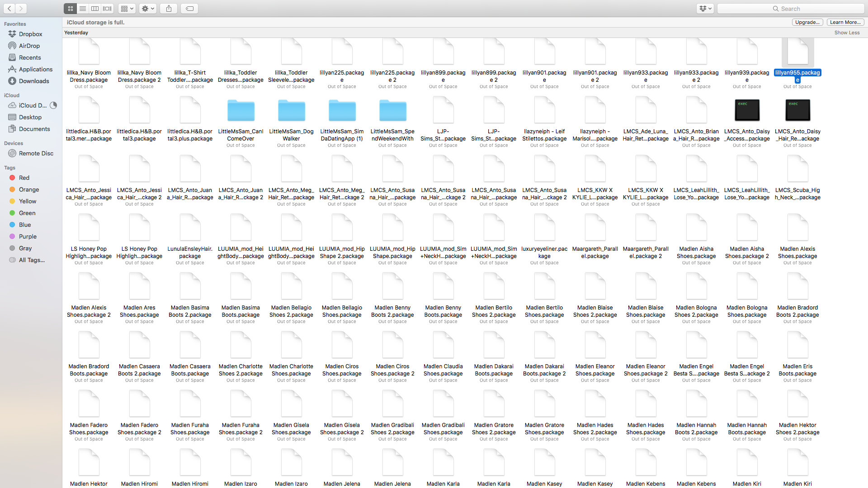Image resolution: width=868 pixels, height=488 pixels.
Task: Select the Orange tag
Action: coord(29,189)
